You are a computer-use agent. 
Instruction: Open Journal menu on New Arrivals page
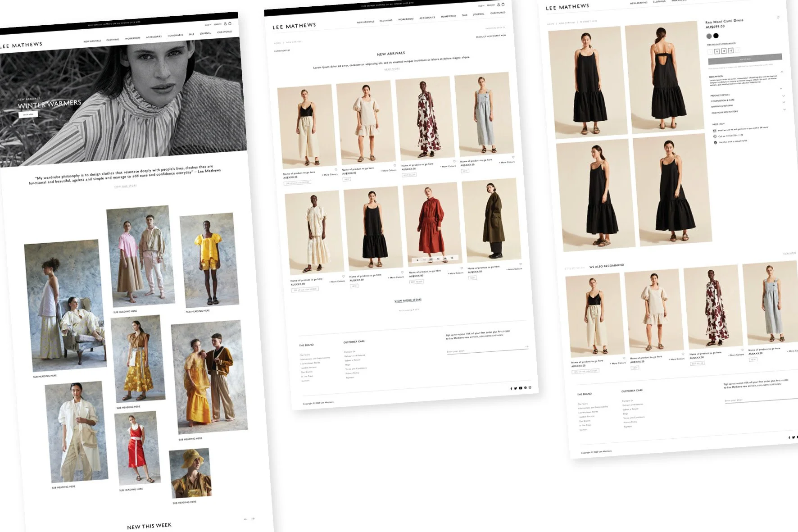(478, 14)
